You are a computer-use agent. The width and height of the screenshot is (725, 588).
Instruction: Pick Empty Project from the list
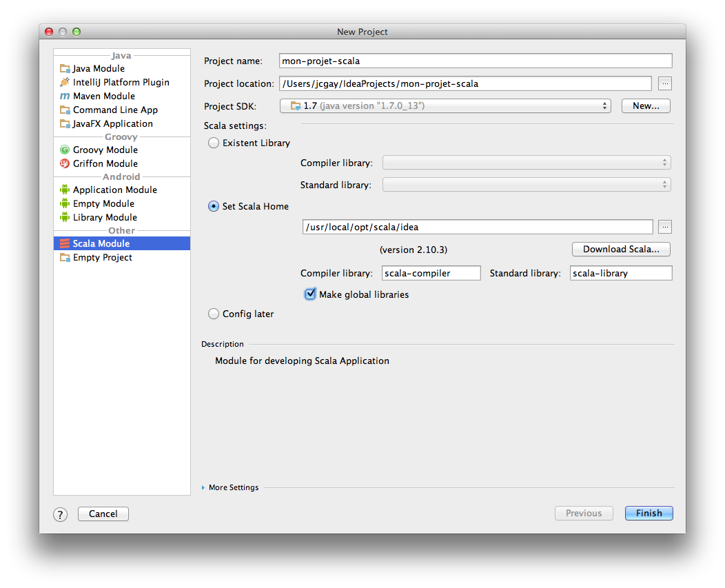pyautogui.click(x=122, y=258)
